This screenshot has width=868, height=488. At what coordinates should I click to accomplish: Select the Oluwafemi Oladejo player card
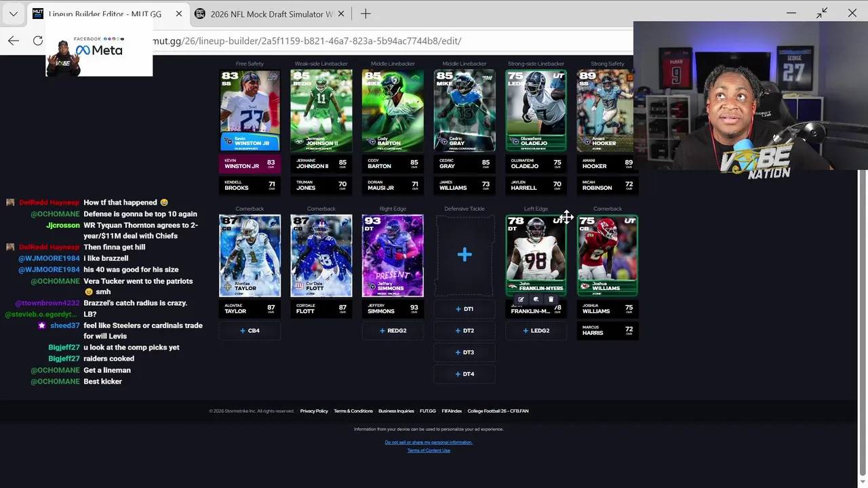pyautogui.click(x=536, y=110)
